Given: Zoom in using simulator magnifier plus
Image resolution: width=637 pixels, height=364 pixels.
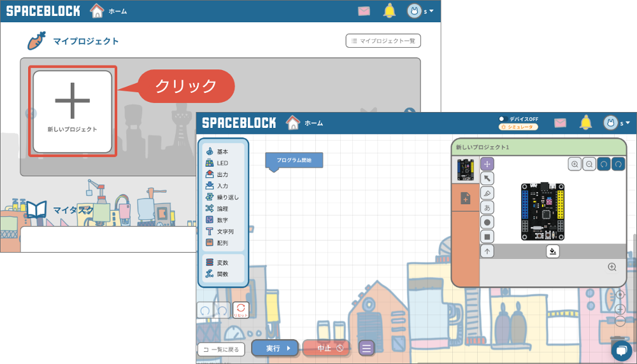Looking at the screenshot, I should (575, 164).
